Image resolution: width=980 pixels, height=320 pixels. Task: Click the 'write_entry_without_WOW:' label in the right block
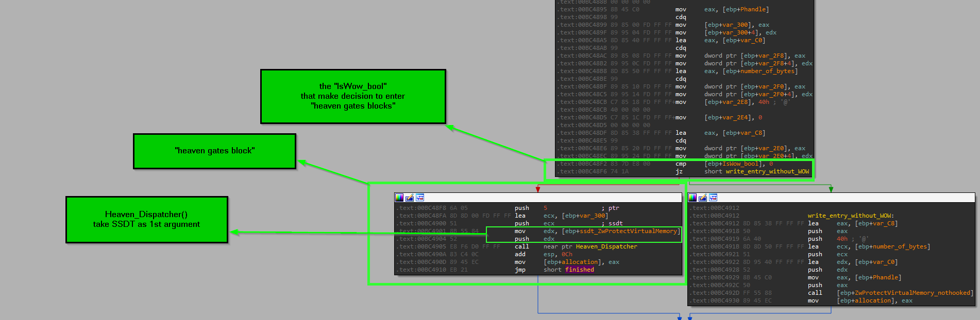[x=851, y=216]
